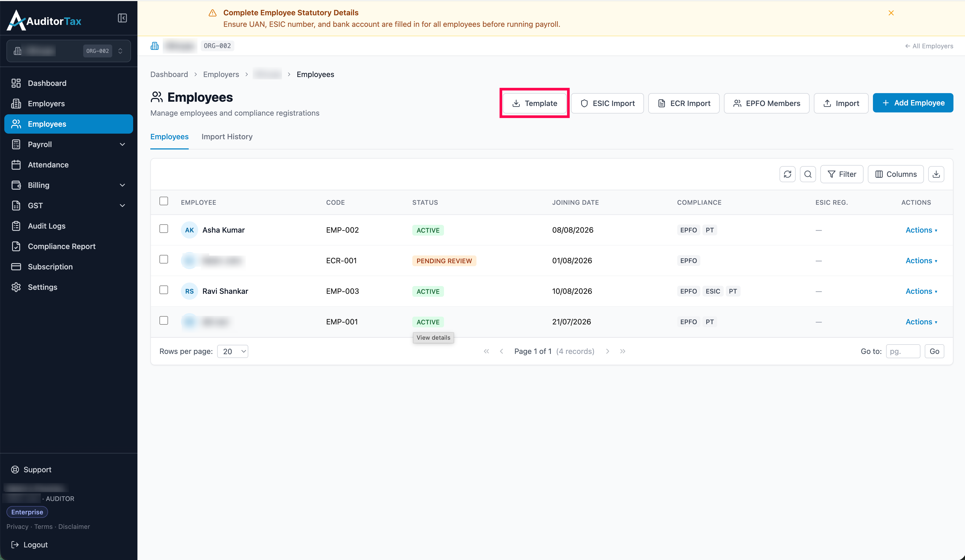Open the organization switcher dropdown

point(68,51)
